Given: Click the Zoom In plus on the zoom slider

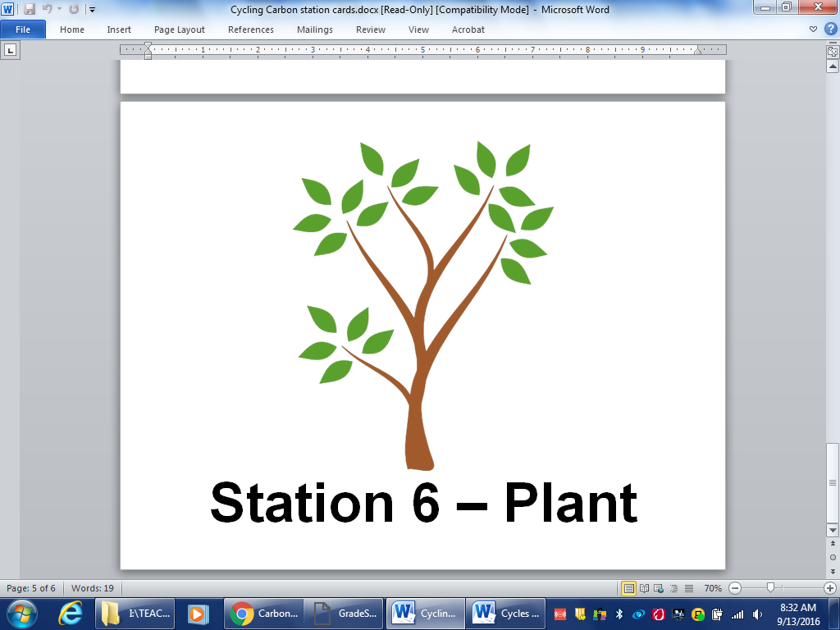Looking at the screenshot, I should [830, 588].
